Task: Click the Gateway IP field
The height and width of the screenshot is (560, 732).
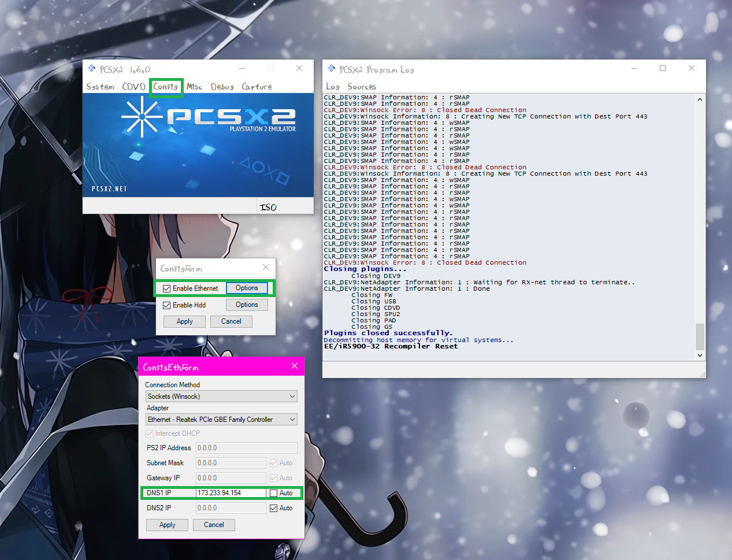Action: 231,478
